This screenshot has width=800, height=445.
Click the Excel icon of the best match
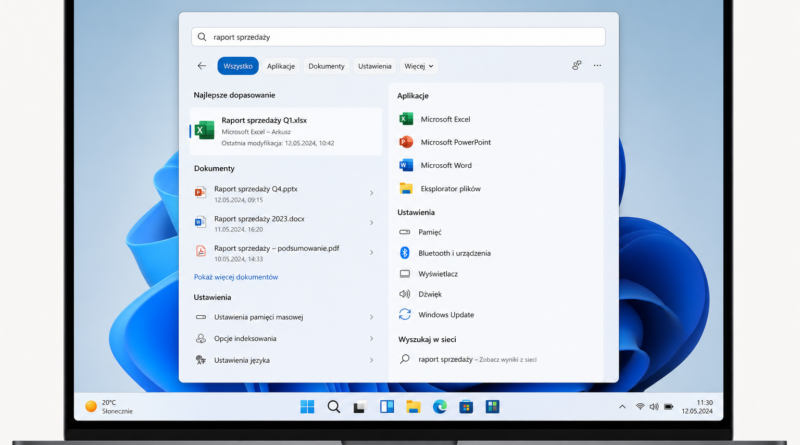(x=205, y=130)
